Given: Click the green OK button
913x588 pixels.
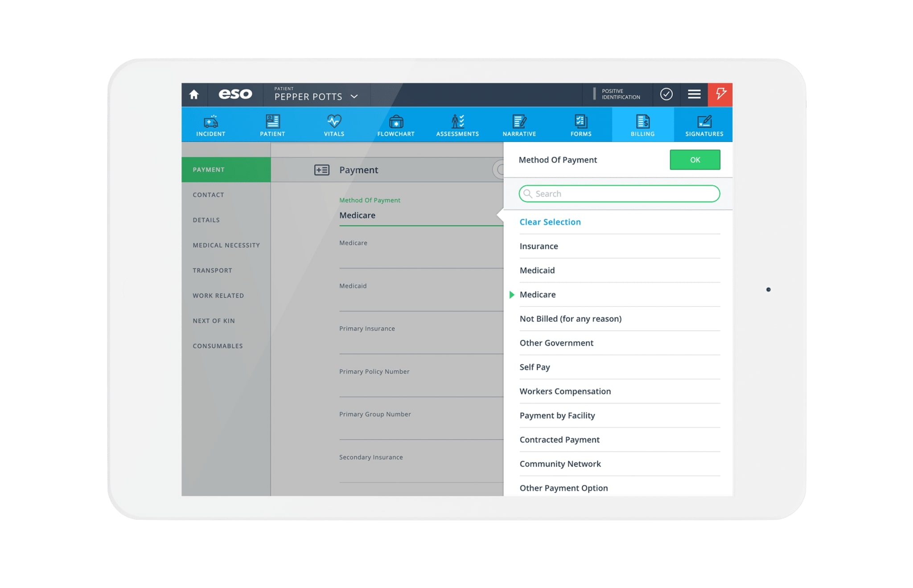Looking at the screenshot, I should pos(695,159).
